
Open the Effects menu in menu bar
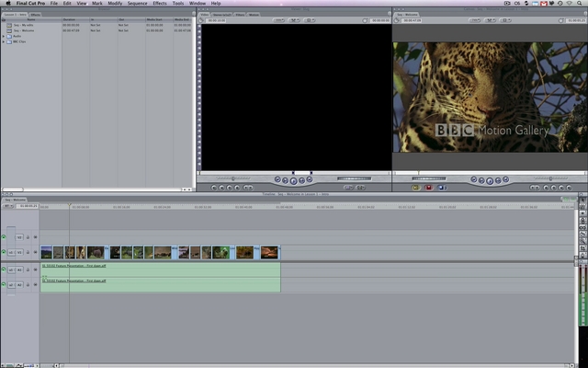coord(159,3)
